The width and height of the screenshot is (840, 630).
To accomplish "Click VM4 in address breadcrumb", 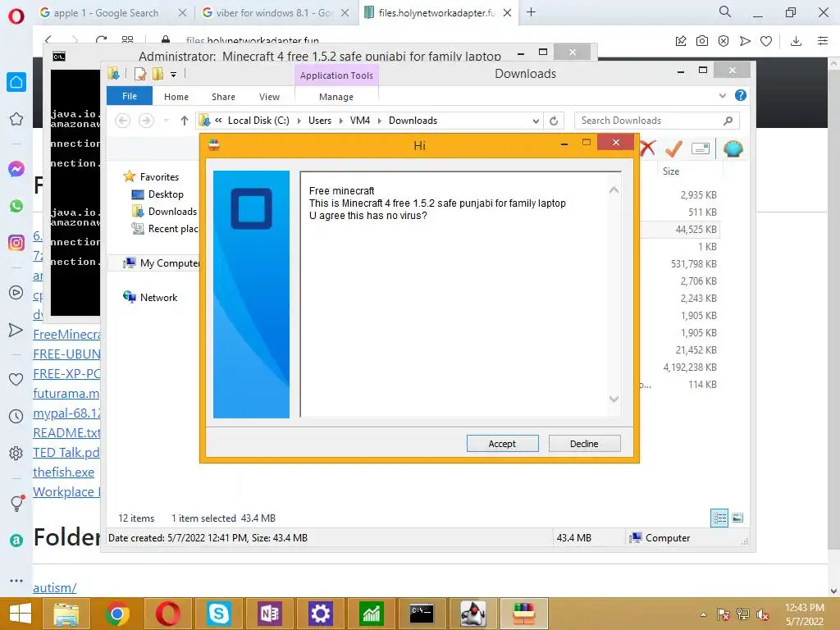I will pyautogui.click(x=360, y=121).
